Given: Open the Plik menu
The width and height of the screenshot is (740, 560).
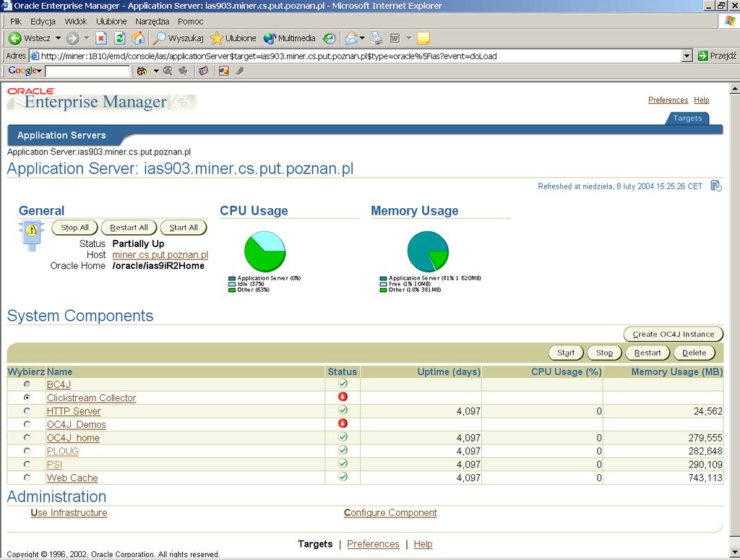Looking at the screenshot, I should coord(16,21).
